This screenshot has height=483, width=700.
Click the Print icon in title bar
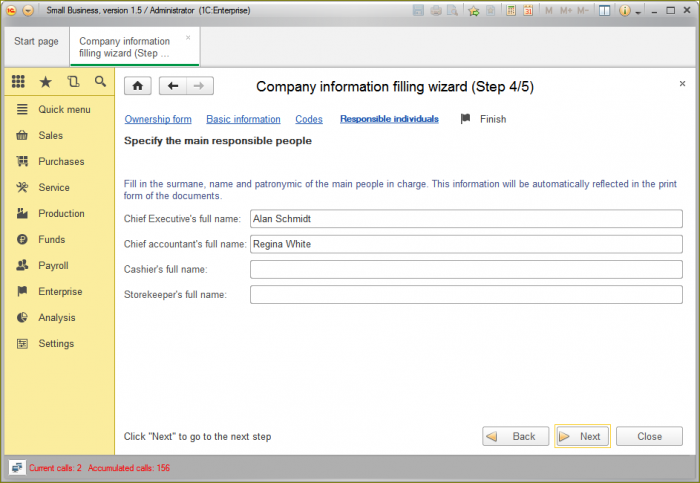[x=436, y=11]
